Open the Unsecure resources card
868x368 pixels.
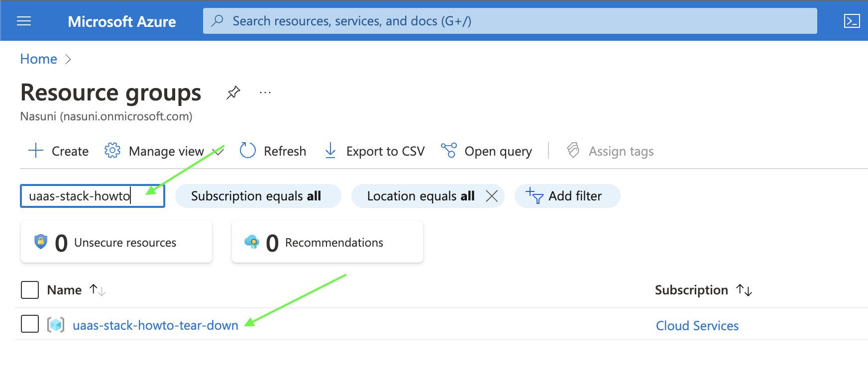tap(116, 242)
